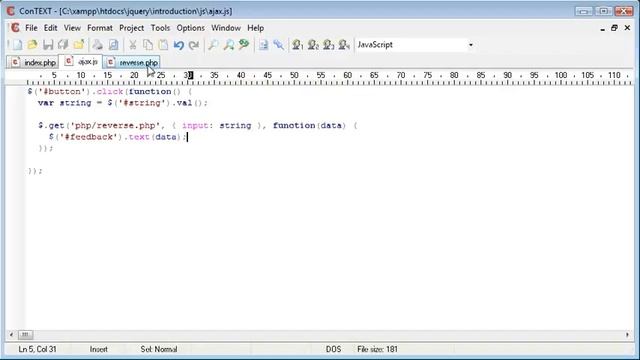Screen dimensions: 640x360
Task: Open the Help menu
Action: 256,28
